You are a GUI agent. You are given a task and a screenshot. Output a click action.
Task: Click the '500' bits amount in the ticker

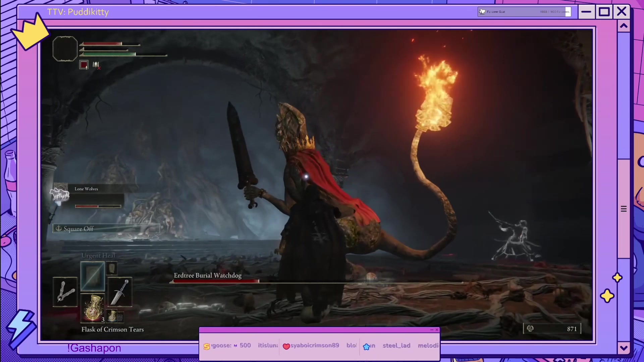245,345
